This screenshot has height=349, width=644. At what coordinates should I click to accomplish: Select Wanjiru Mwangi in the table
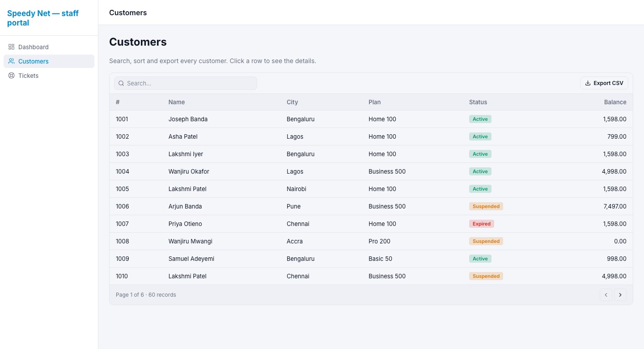pos(191,241)
